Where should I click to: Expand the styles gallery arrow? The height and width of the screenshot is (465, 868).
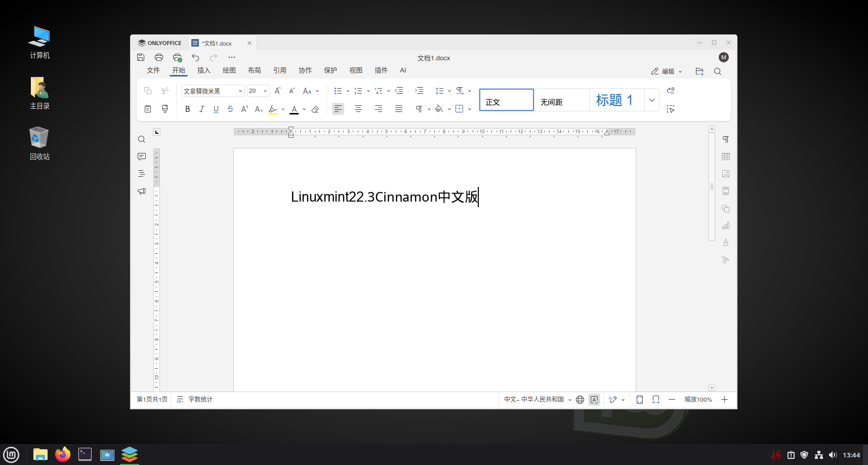(652, 100)
